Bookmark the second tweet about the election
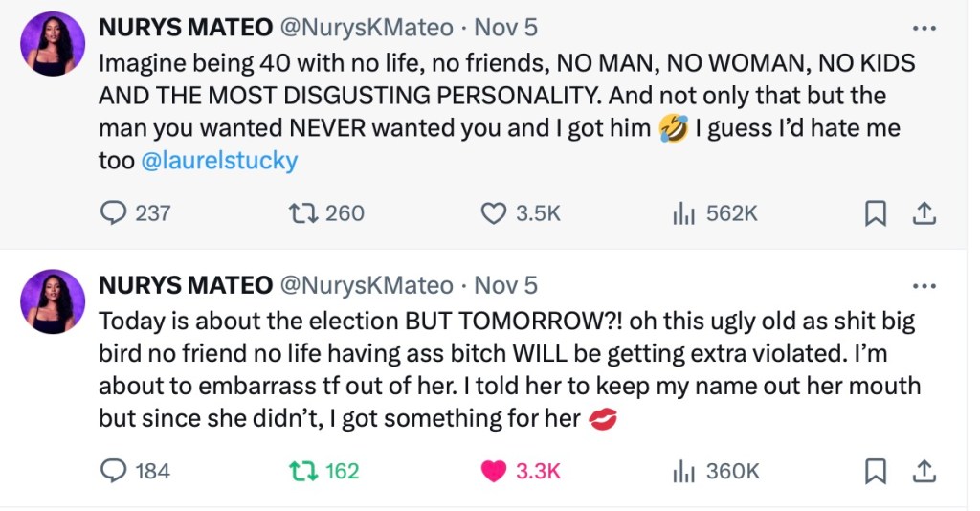 pos(875,471)
